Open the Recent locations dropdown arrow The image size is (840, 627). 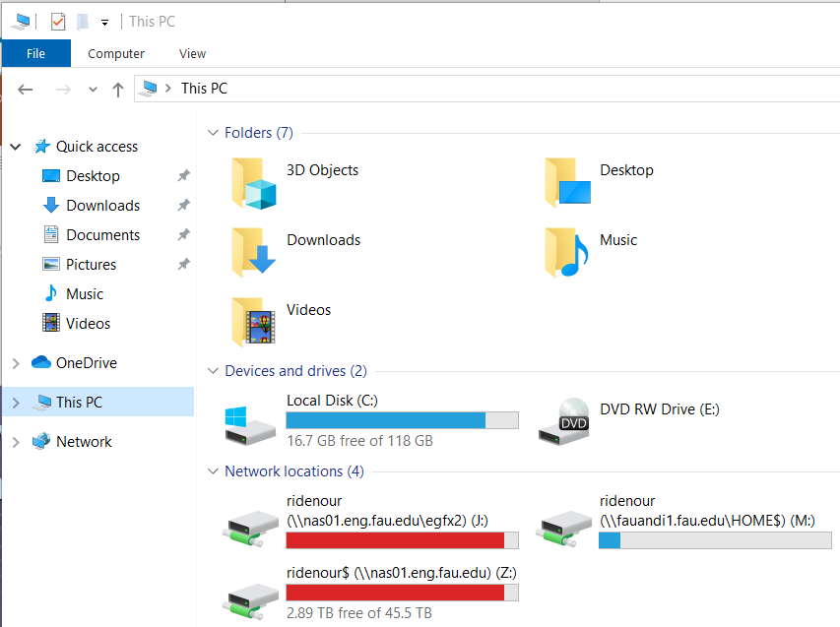click(x=93, y=89)
